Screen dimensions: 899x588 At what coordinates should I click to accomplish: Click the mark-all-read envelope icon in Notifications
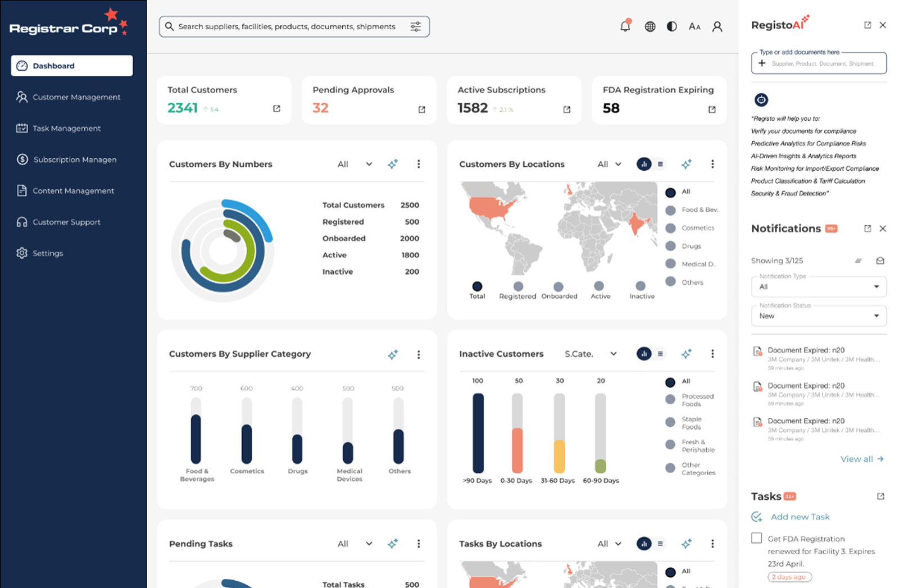click(x=880, y=261)
